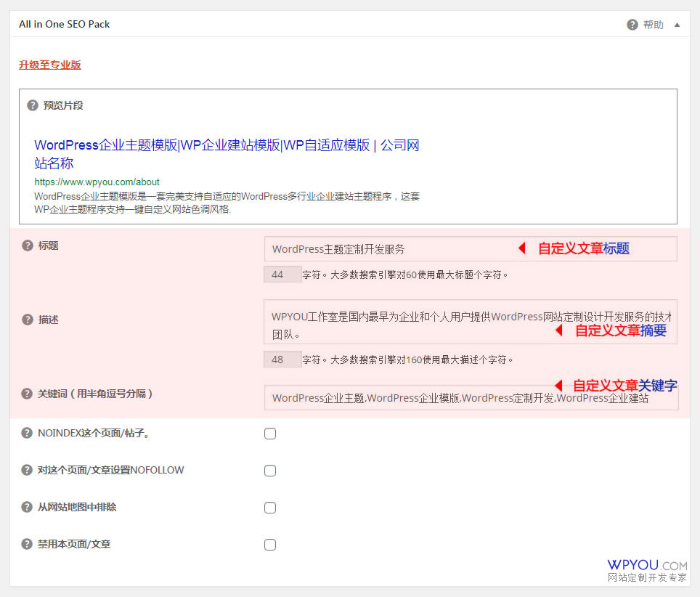Image resolution: width=700 pixels, height=597 pixels.
Task: Click the help icon beside 关键词
Action: (27, 394)
